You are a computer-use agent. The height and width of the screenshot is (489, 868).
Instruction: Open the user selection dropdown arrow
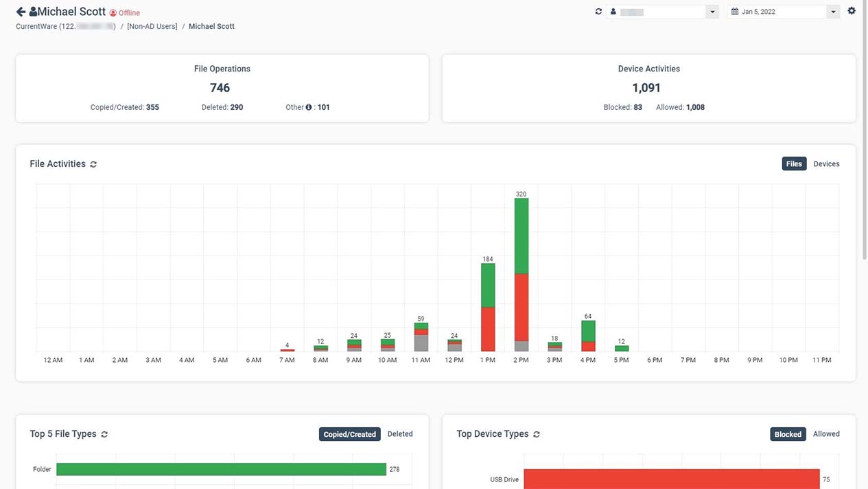[x=712, y=12]
